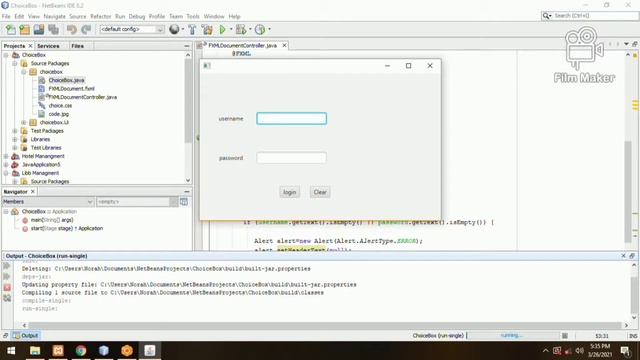The width and height of the screenshot is (640, 360).
Task: Click the Profile Project toolbar icon
Action: [x=260, y=29]
